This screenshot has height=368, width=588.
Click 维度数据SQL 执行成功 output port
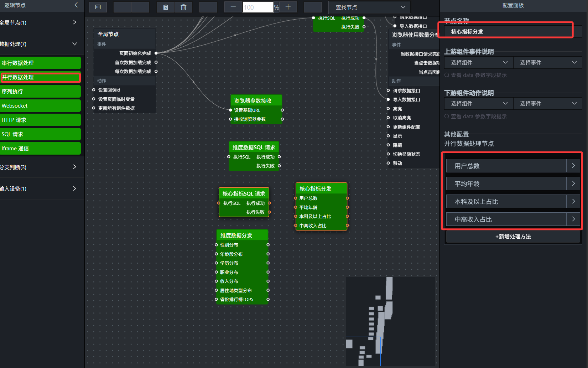coord(279,157)
